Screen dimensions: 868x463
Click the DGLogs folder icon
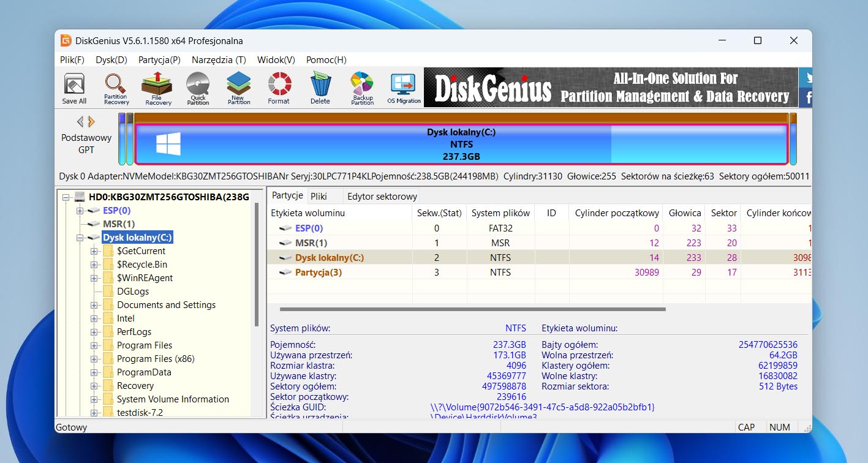(108, 292)
